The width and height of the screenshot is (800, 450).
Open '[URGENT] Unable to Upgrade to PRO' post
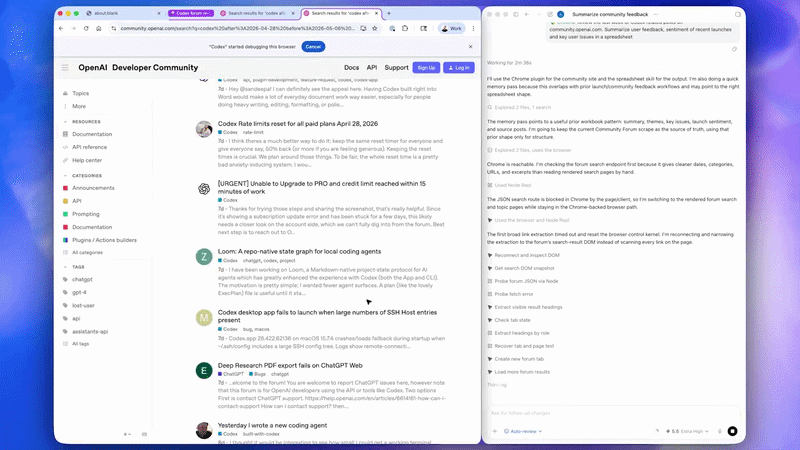(x=321, y=187)
